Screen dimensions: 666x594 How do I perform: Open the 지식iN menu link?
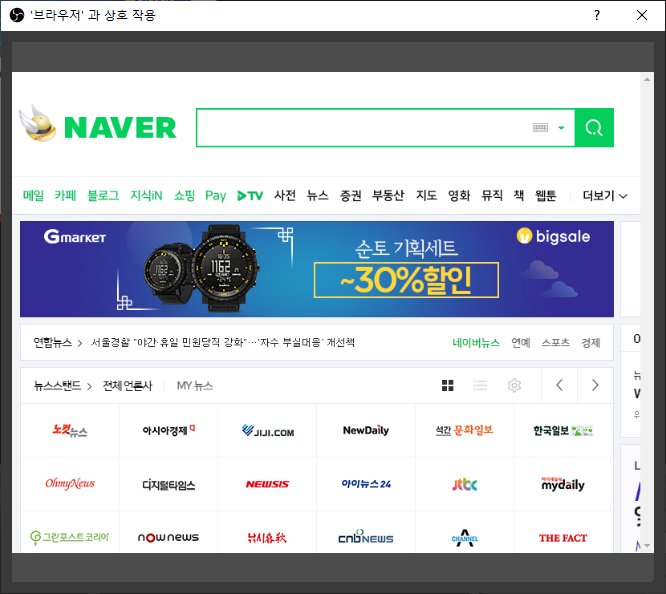tap(146, 195)
